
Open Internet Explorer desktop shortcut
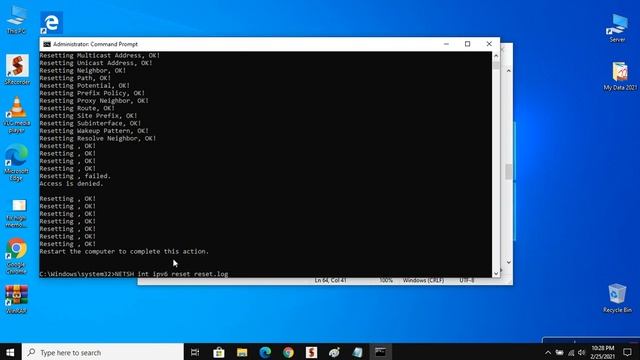coord(51,23)
